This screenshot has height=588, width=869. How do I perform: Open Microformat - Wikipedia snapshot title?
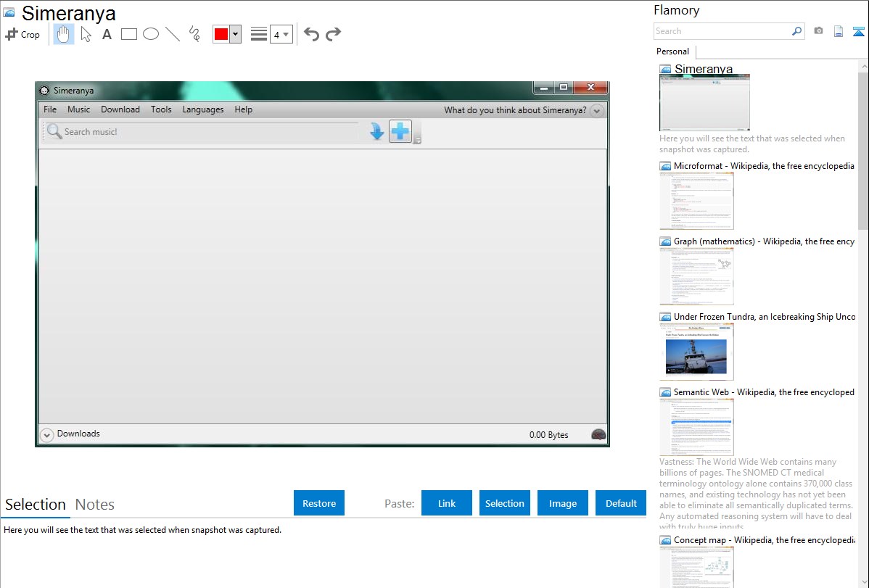[x=764, y=166]
